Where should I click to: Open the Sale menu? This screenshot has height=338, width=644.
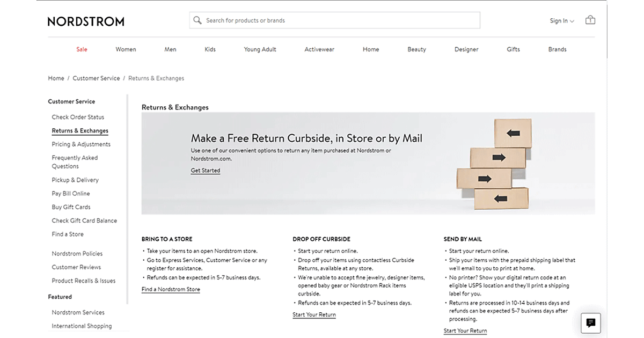(82, 49)
